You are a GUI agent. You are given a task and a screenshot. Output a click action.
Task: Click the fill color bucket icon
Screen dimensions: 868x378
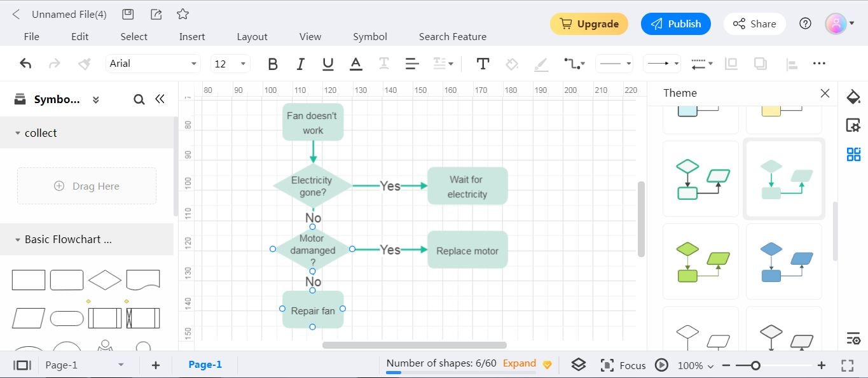pyautogui.click(x=511, y=64)
